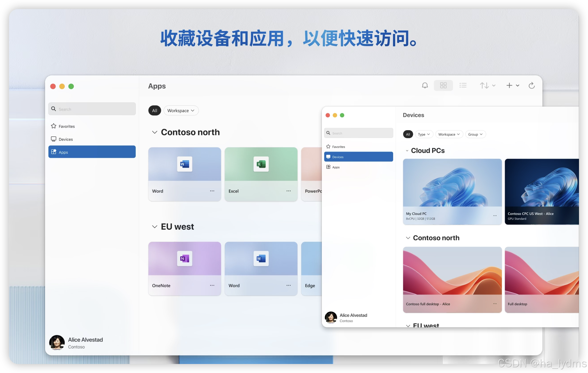This screenshot has width=588, height=373.
Task: Switch to grid view layout
Action: (x=443, y=86)
